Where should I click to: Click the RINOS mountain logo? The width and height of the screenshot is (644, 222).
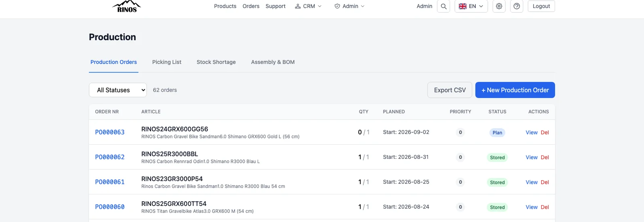(x=127, y=6)
